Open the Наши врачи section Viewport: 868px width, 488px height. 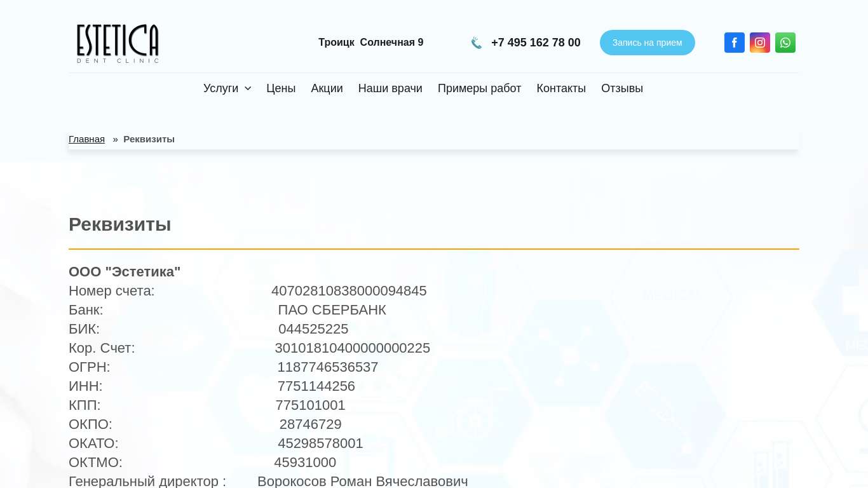pyautogui.click(x=390, y=88)
